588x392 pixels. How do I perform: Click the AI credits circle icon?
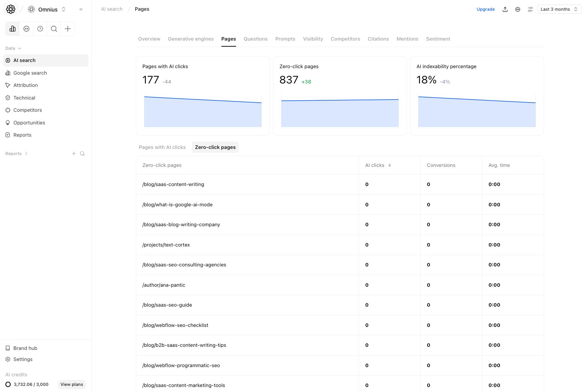(x=8, y=384)
